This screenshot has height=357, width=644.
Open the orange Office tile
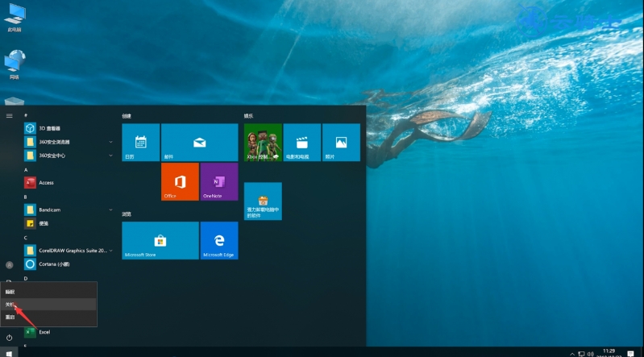click(x=180, y=181)
